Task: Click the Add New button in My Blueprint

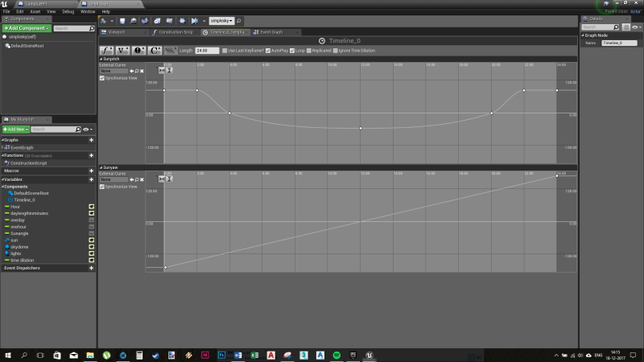Action: click(x=14, y=129)
